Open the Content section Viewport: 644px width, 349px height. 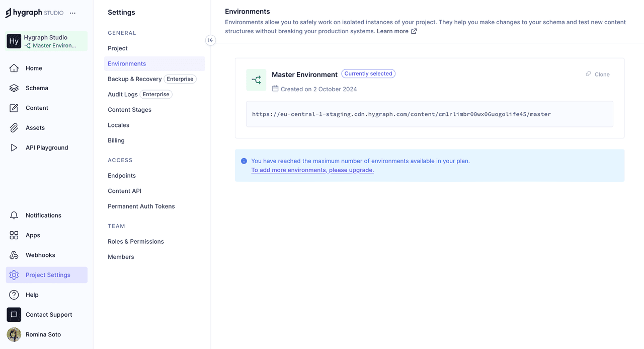point(37,108)
